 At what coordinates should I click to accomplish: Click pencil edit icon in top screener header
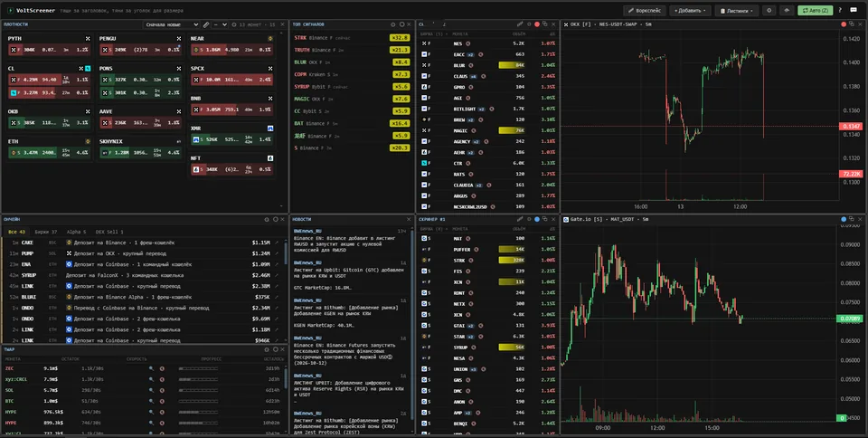coord(520,24)
